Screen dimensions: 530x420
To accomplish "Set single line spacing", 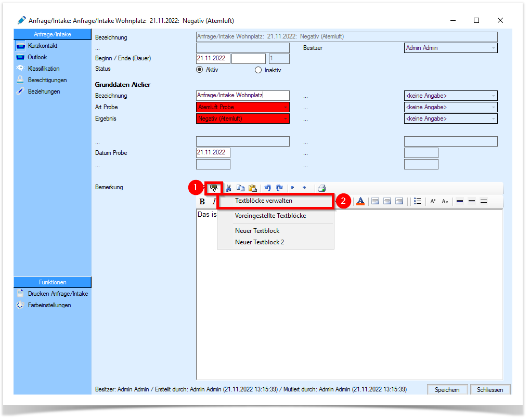I will coord(460,201).
